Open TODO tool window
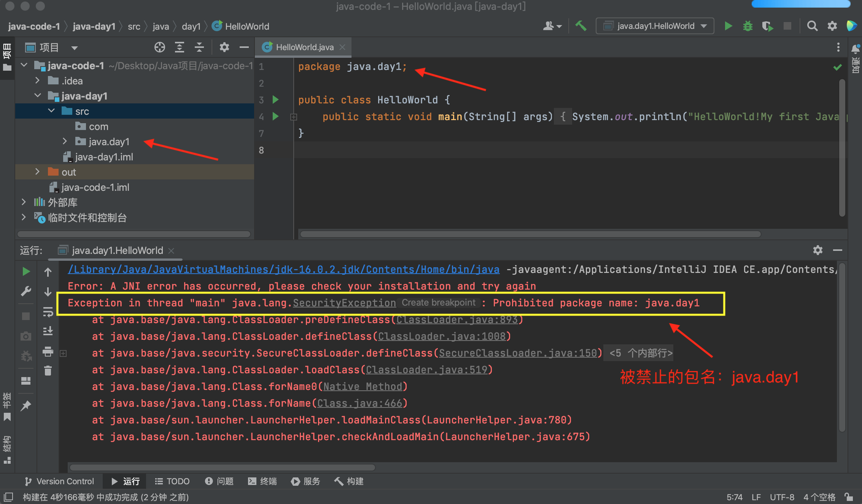The image size is (862, 504). pyautogui.click(x=172, y=481)
